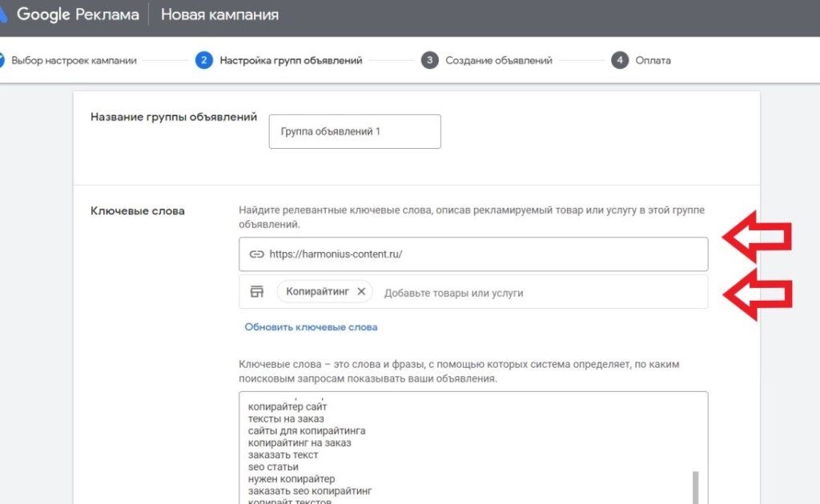Viewport: 820px width, 504px height.
Task: Select the Копирайтинг chip label
Action: tap(317, 292)
